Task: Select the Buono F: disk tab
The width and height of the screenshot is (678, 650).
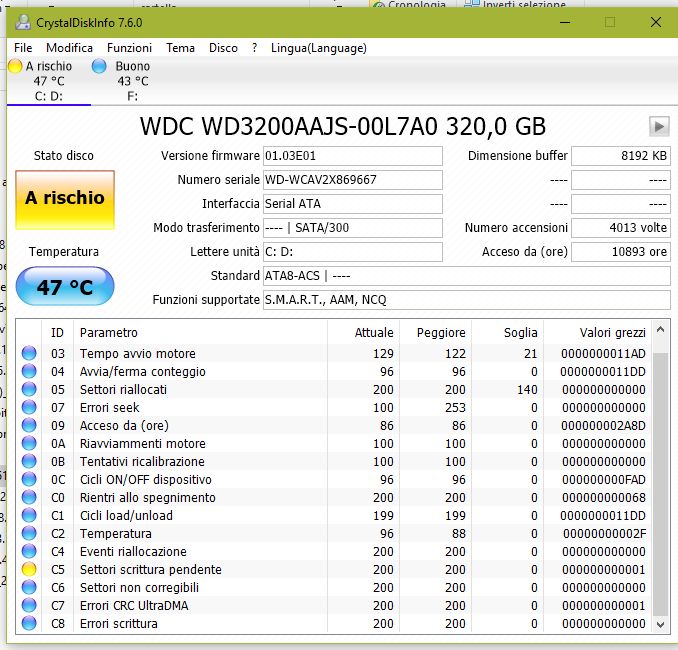Action: click(x=132, y=81)
